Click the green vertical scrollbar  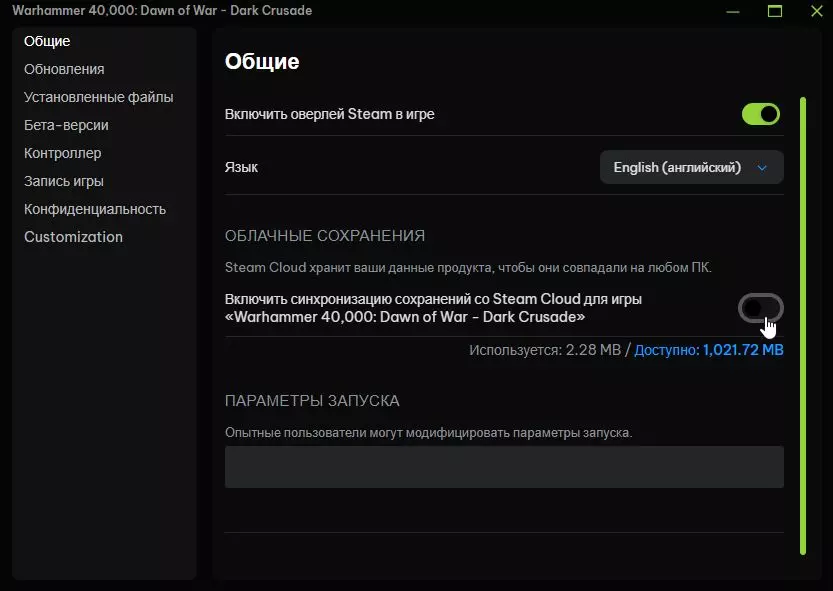[803, 326]
